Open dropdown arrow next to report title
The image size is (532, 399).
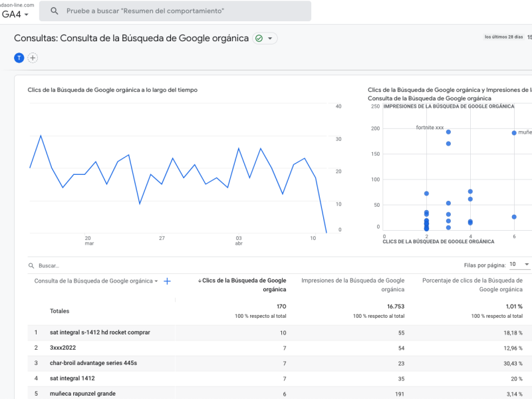tap(270, 39)
